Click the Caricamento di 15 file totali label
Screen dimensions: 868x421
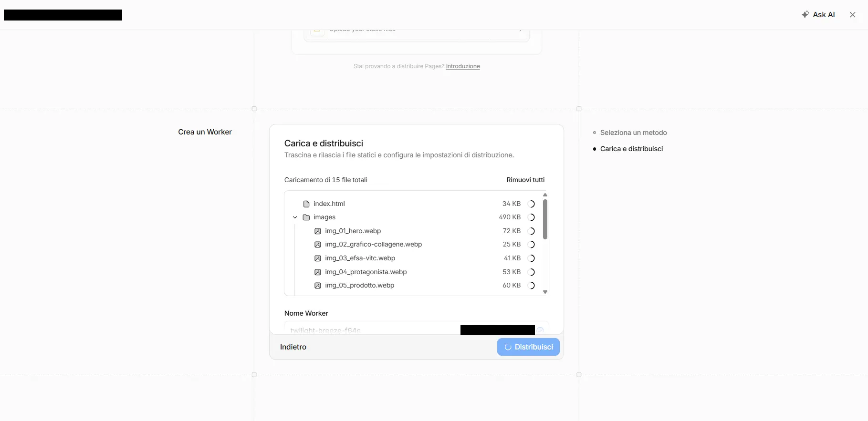[325, 180]
